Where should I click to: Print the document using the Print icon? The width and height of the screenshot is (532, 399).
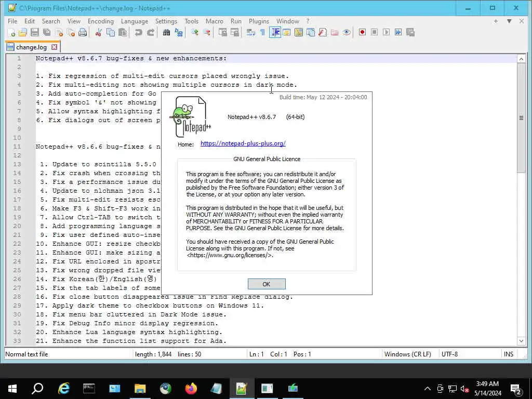coord(83,32)
